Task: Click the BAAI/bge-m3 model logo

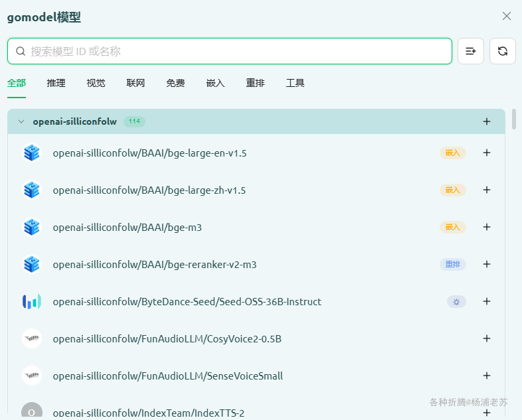Action: (32, 227)
